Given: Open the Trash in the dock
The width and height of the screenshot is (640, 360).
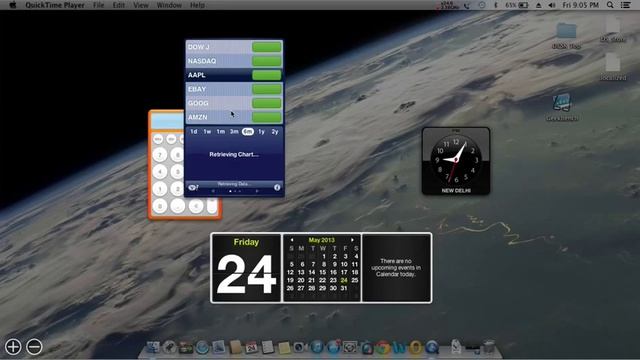Looking at the screenshot, I should pyautogui.click(x=489, y=347).
